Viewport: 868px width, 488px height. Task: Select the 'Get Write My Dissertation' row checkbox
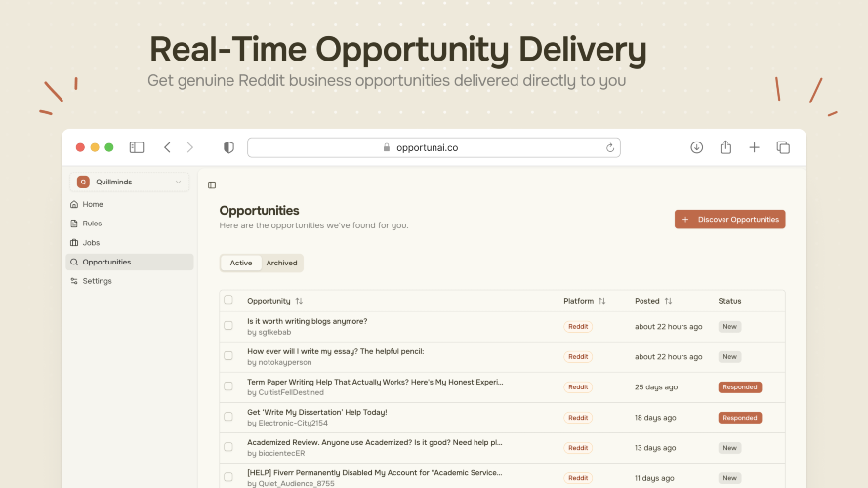(x=228, y=417)
